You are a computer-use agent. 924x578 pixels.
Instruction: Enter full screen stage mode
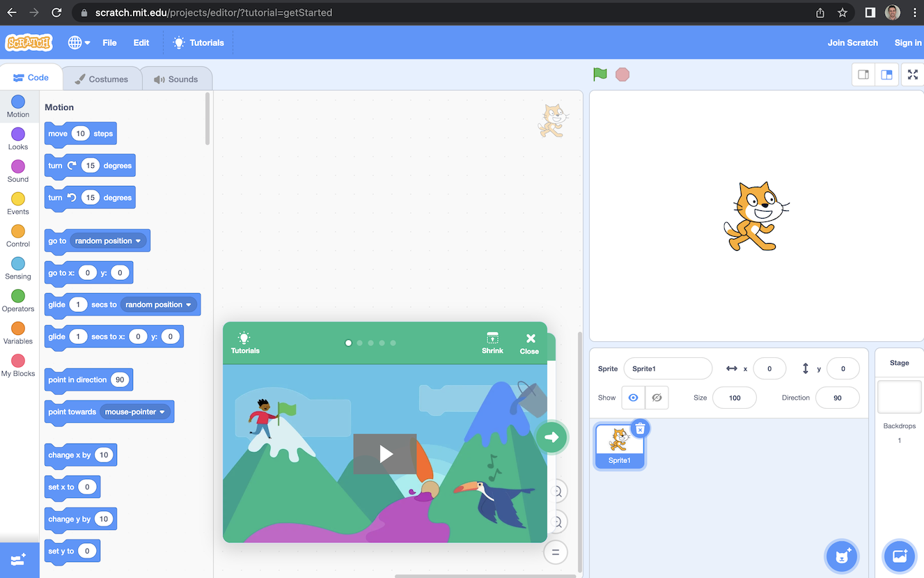[x=912, y=75]
